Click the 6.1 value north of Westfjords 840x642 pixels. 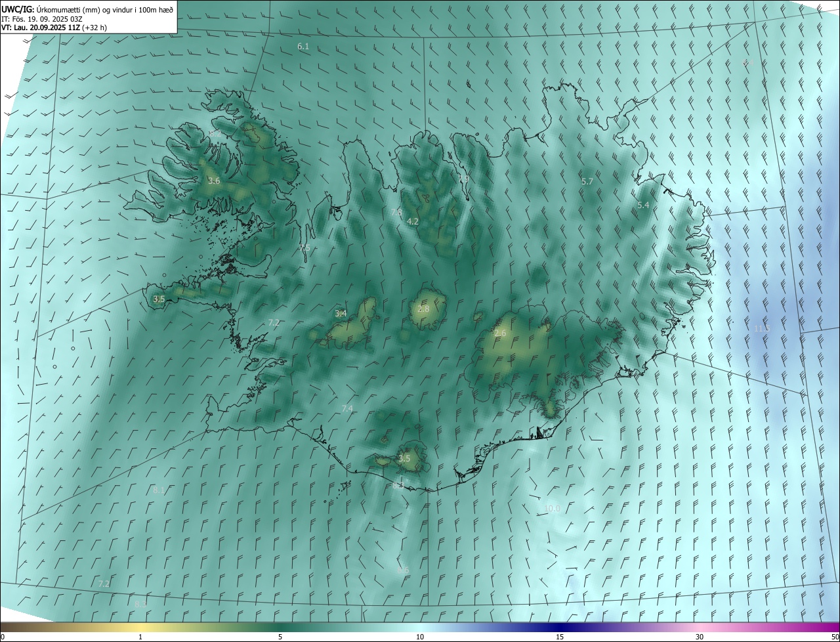(303, 47)
